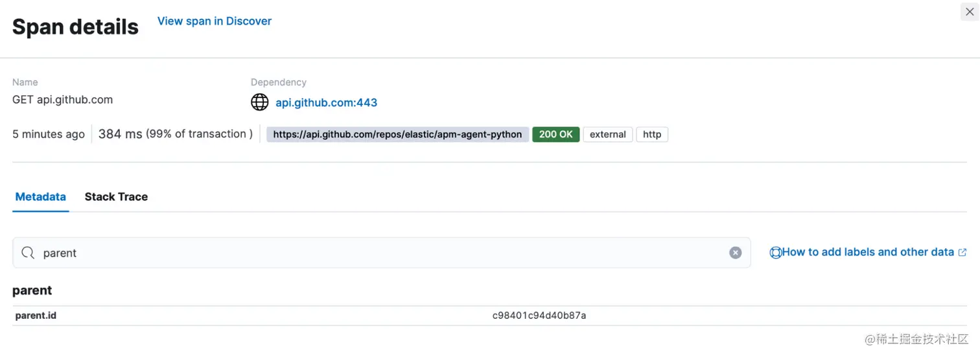
Task: Clear the metadata search text
Action: pyautogui.click(x=735, y=253)
